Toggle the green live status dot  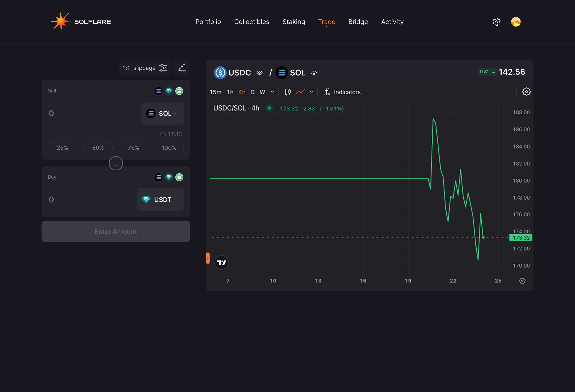(269, 108)
